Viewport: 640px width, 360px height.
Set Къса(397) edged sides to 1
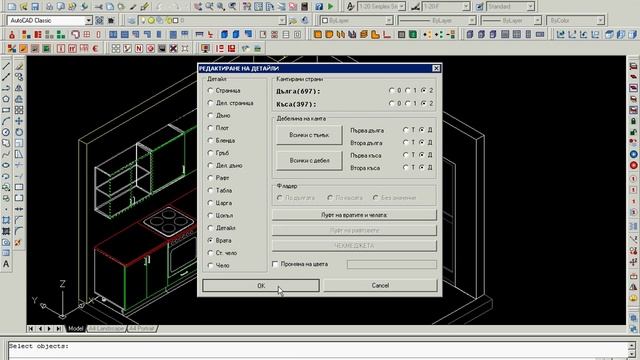click(x=408, y=104)
